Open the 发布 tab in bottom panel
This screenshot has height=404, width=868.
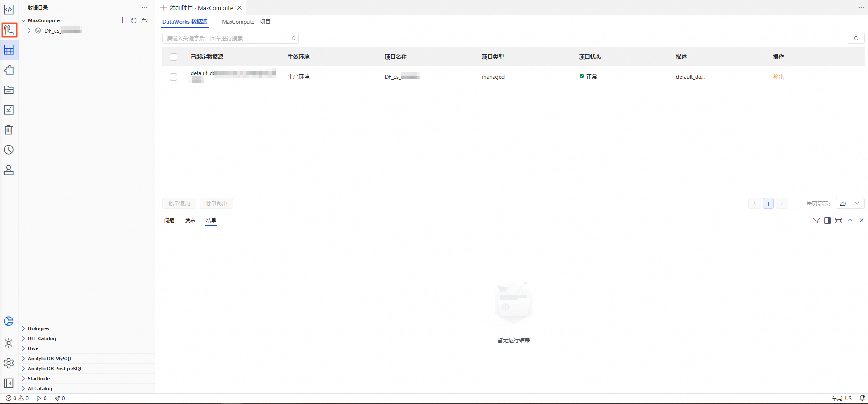point(190,221)
